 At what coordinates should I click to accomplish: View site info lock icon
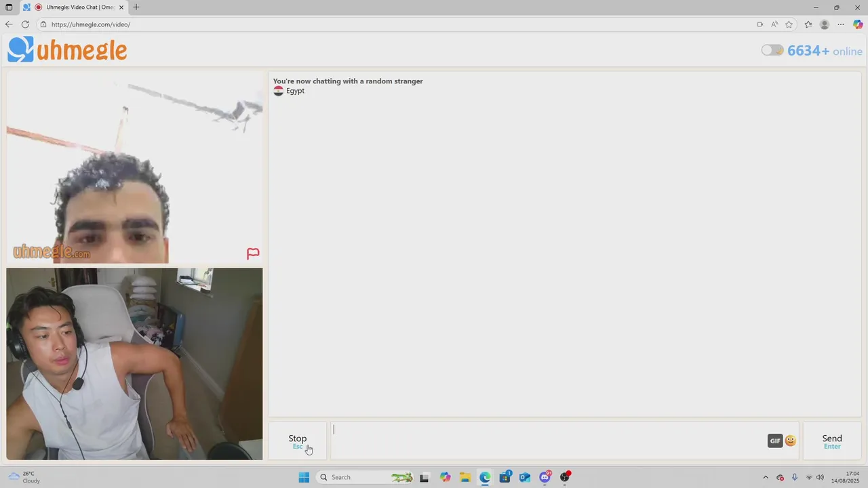(x=43, y=24)
